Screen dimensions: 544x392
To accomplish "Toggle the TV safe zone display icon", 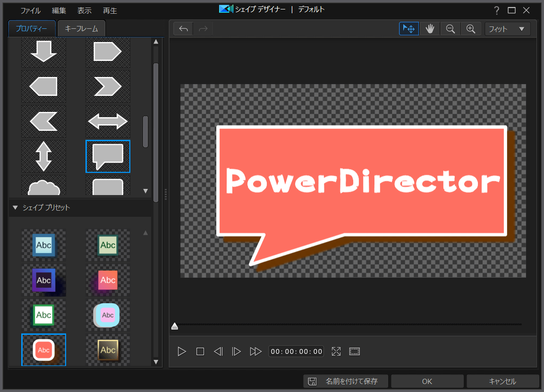I will 355,351.
